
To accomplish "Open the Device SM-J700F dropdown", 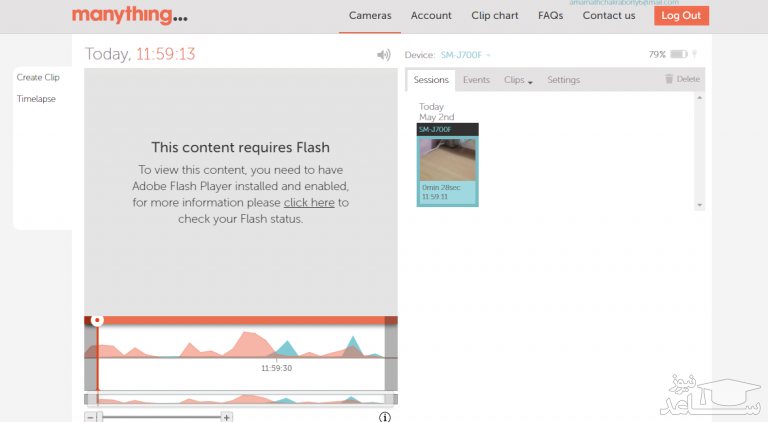I will [x=466, y=55].
